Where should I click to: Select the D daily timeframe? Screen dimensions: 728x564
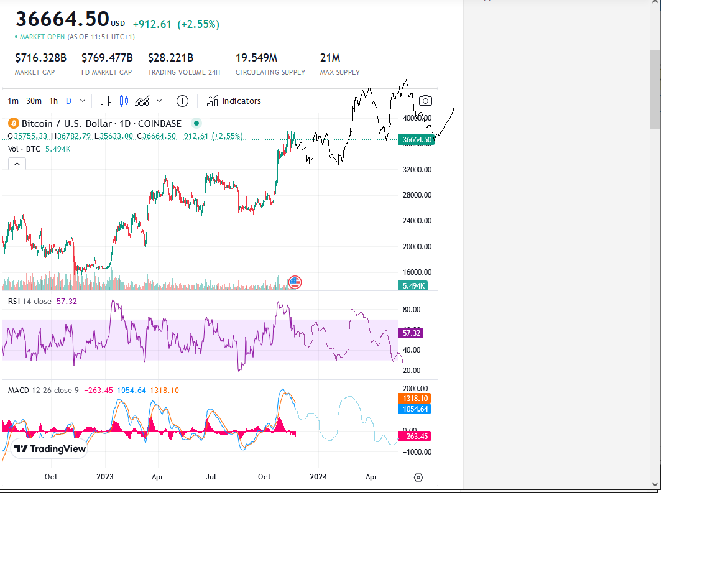click(69, 101)
